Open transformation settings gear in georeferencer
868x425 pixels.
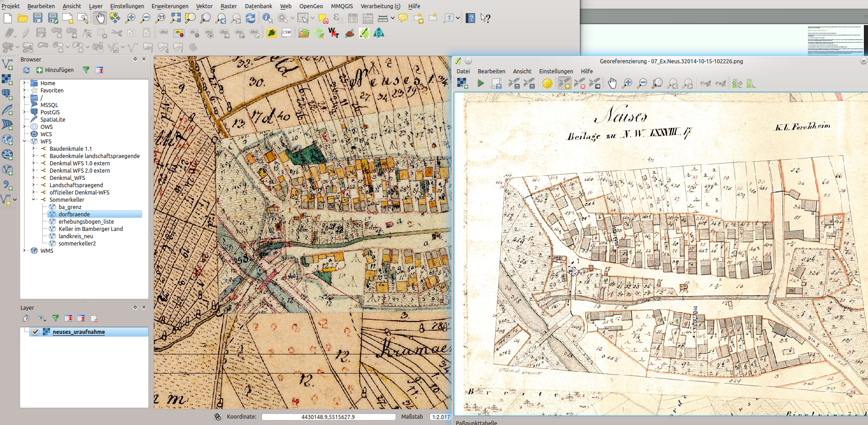(547, 83)
